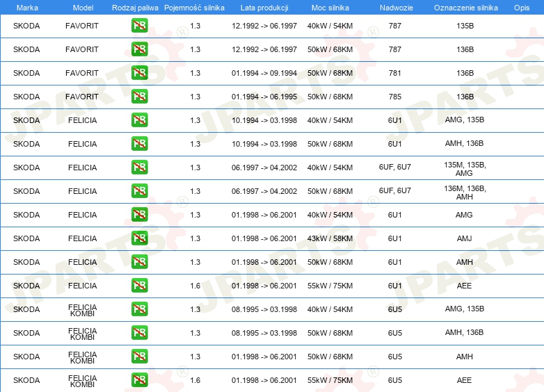The image size is (544, 392).
Task: Select 01.1998 -> 06.2001 in AMJ row
Action: click(x=264, y=238)
